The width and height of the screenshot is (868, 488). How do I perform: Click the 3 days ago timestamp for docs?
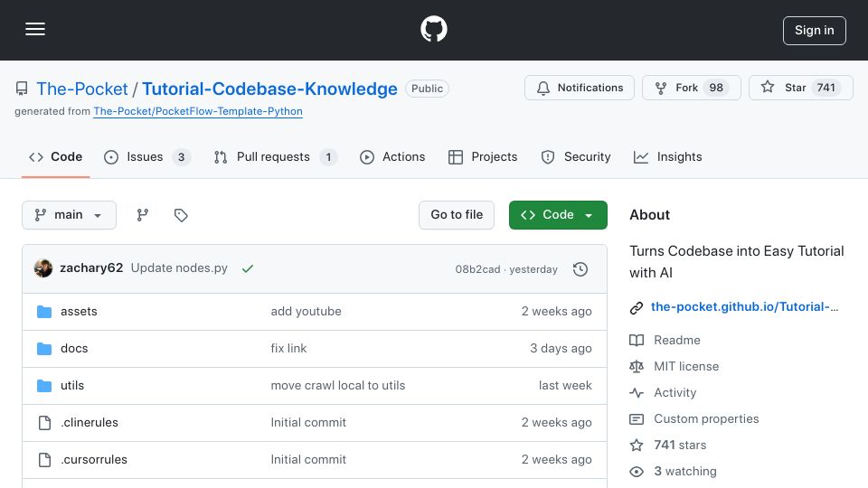point(561,349)
